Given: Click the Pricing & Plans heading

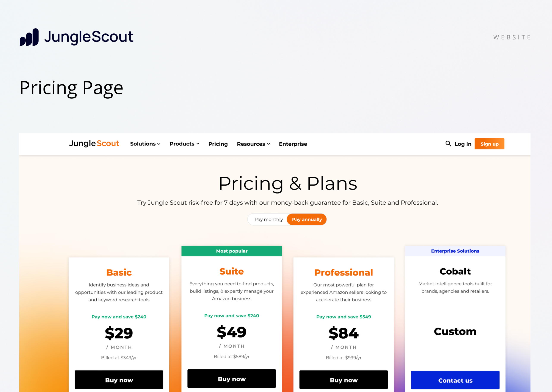Looking at the screenshot, I should (288, 184).
